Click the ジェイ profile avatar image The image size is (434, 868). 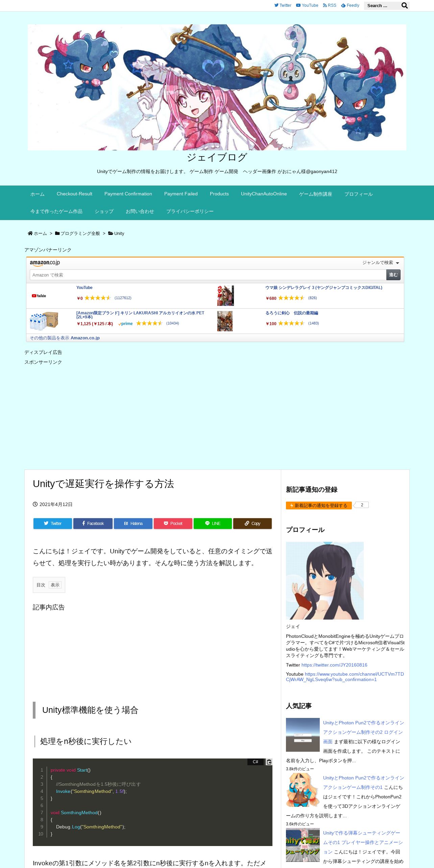(x=325, y=581)
